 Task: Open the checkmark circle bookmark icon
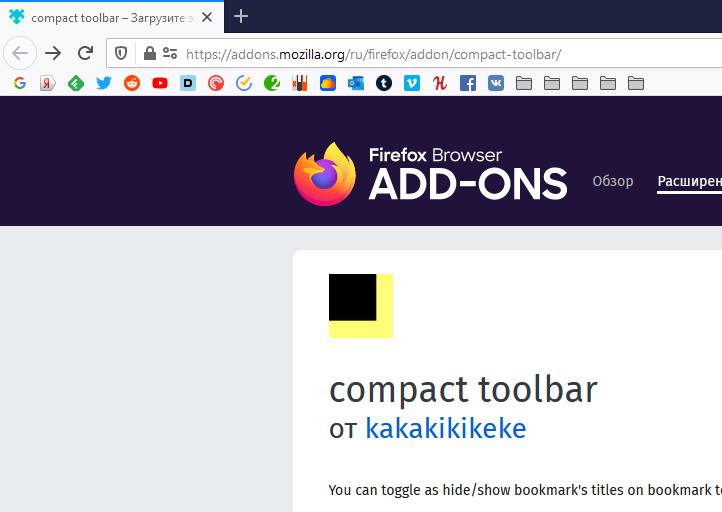coord(244,83)
